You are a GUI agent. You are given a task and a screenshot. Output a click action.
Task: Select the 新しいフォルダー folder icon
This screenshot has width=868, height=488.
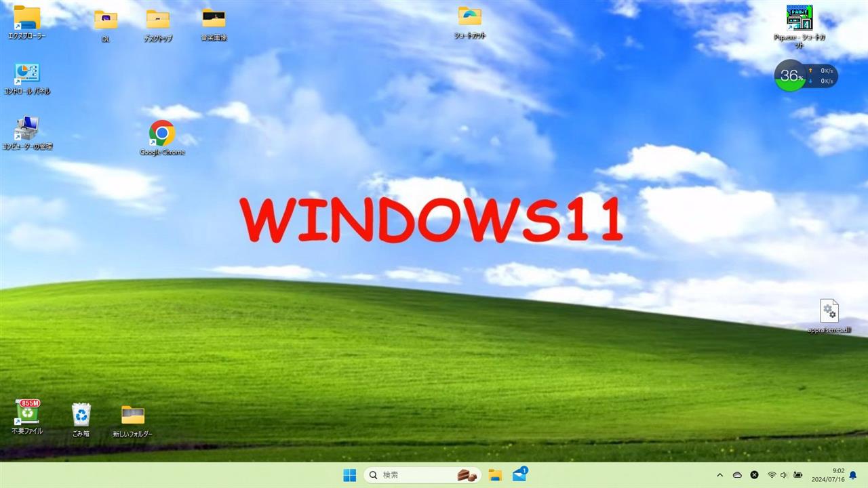[x=133, y=421]
